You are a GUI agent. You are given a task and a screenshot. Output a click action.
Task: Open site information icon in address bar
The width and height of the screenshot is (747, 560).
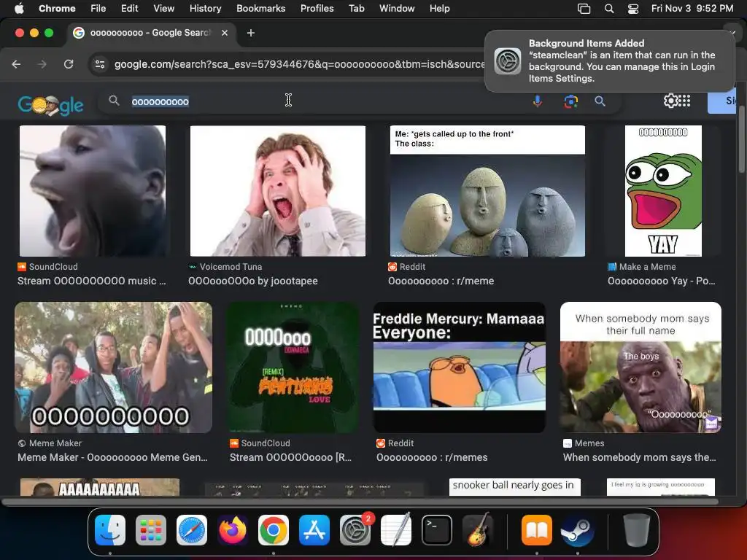(x=99, y=64)
